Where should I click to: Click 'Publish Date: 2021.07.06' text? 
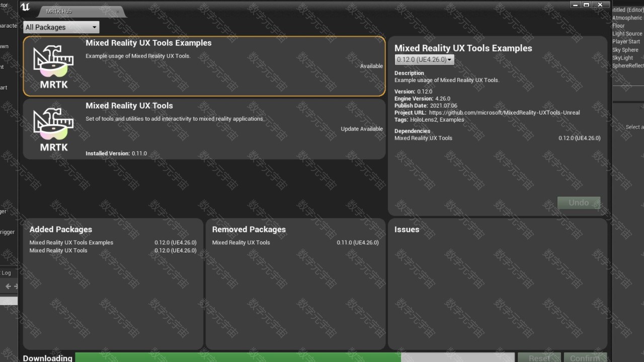[426, 106]
